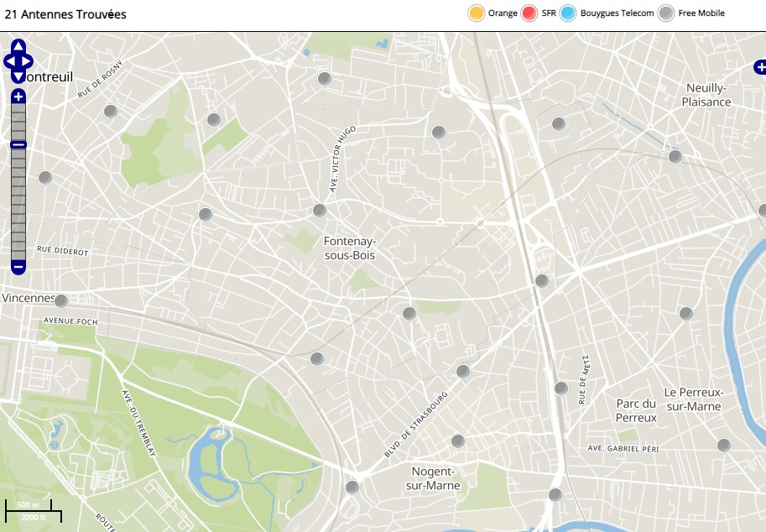Viewport: 766px width, 532px height.
Task: Select antenna marker just above Nogent-sur-Marne label
Action: [457, 441]
